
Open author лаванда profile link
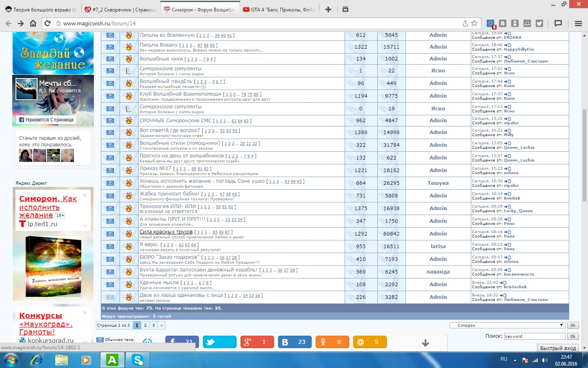[x=438, y=272]
